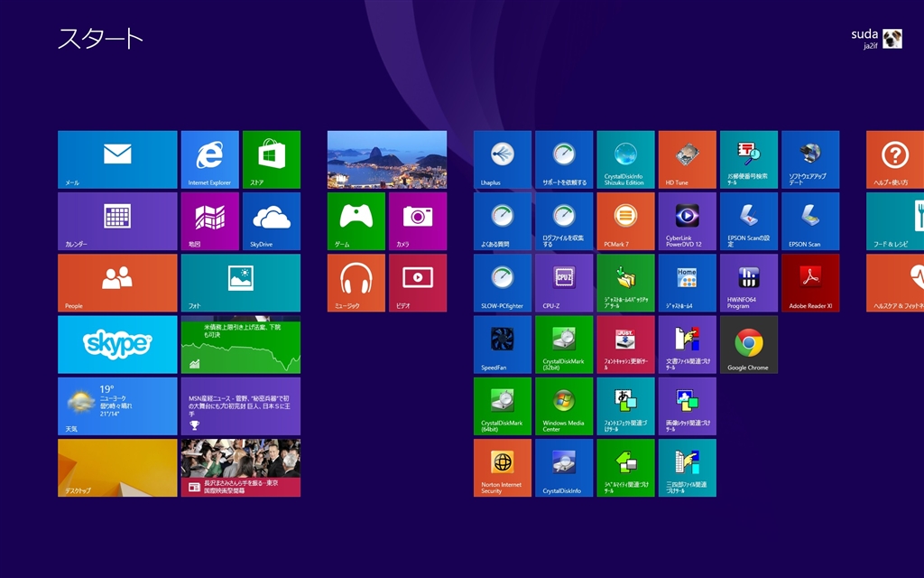
Task: Launch the Lhaplus tile
Action: click(503, 160)
